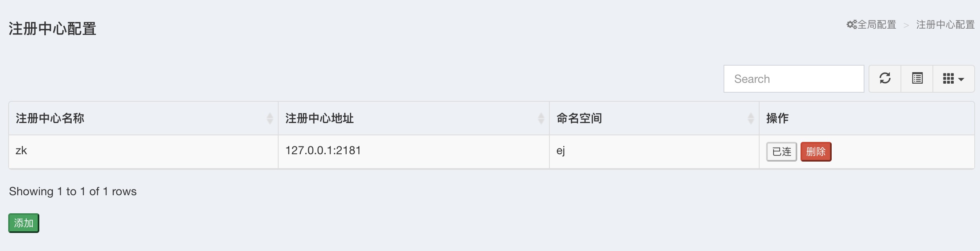Open the 全局配置 breadcrumb link

[x=877, y=25]
